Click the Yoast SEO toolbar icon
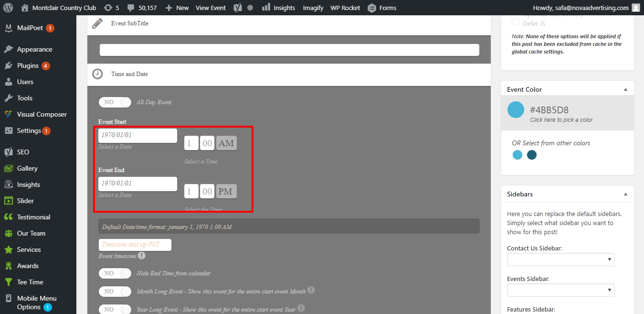Screen dimensions: 644x314 point(238,8)
